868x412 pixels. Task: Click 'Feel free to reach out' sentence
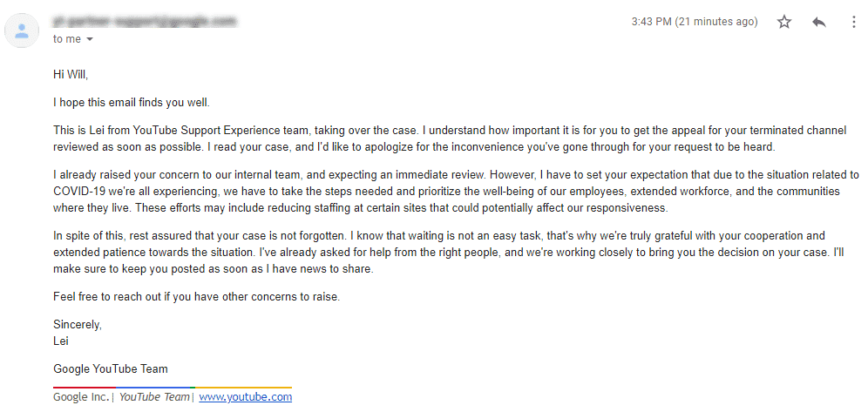point(196,296)
